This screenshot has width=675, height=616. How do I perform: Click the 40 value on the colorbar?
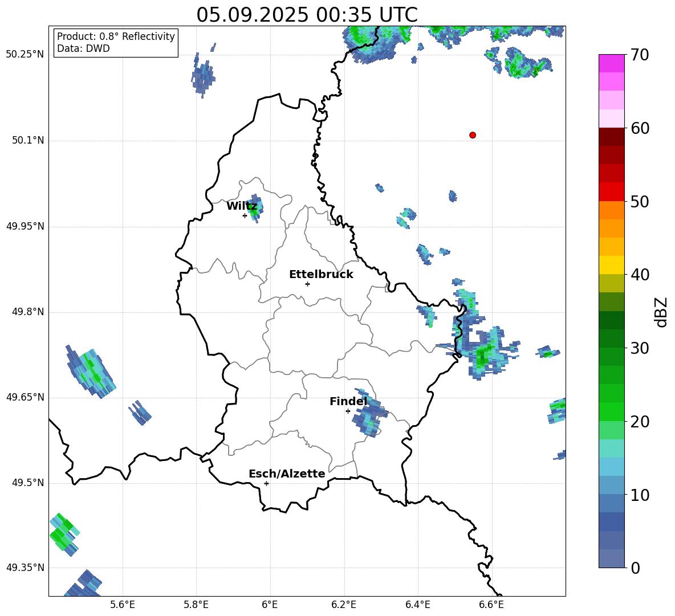pyautogui.click(x=640, y=275)
